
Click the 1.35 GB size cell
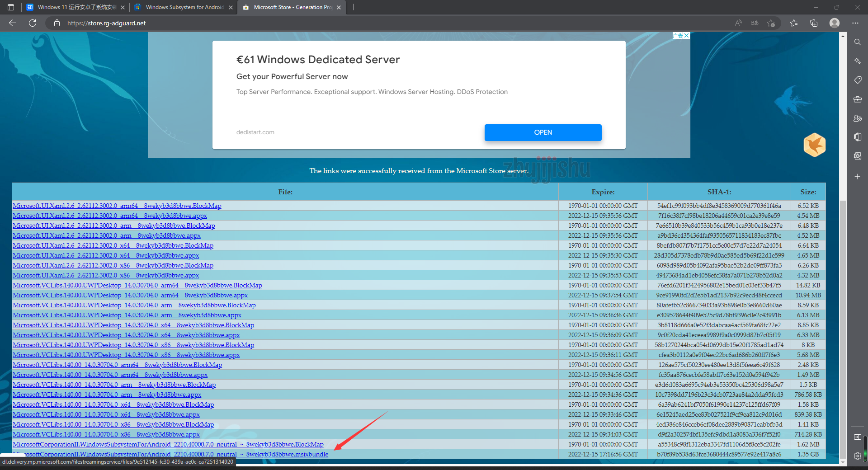(x=808, y=454)
